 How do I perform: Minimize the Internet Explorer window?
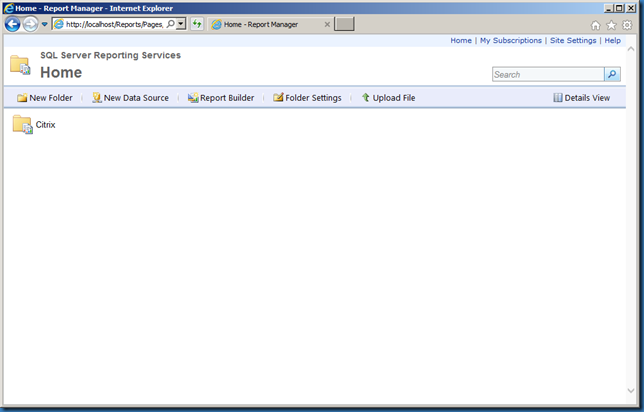tap(609, 8)
